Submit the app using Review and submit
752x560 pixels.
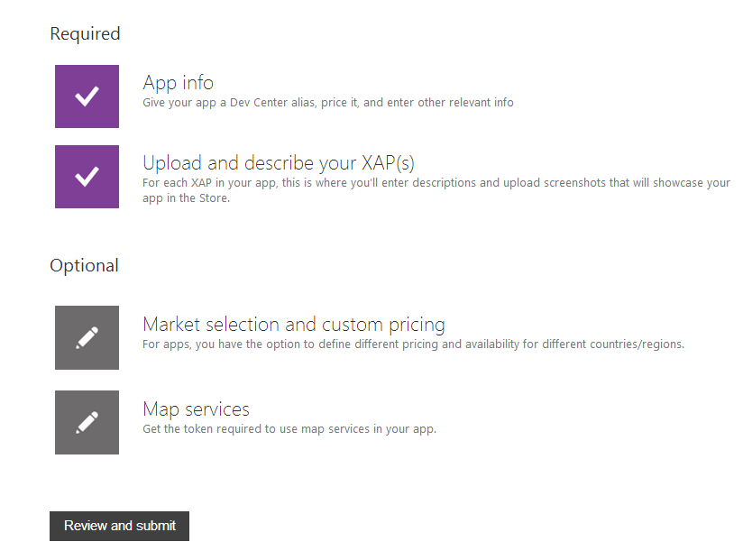click(x=119, y=526)
